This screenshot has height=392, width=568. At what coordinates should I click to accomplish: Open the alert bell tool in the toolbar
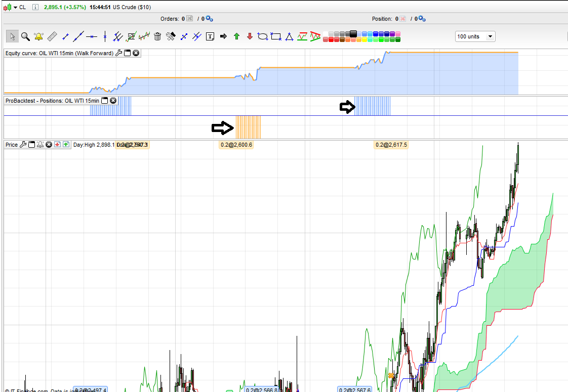point(38,36)
